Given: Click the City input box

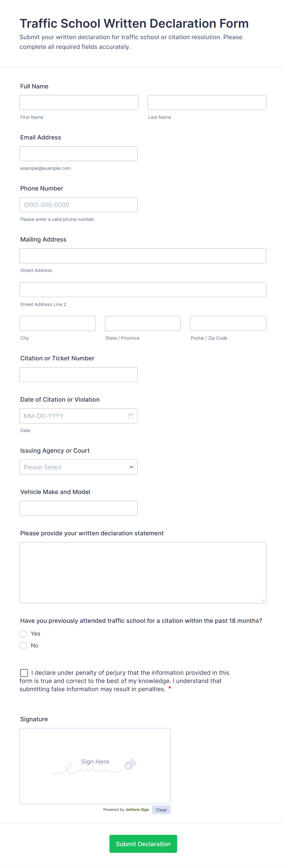Looking at the screenshot, I should click(58, 324).
